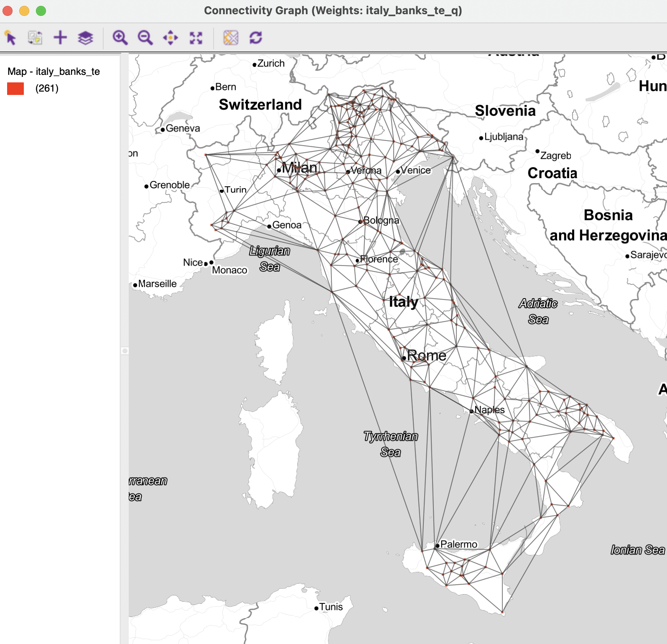Activate the Pan four-arrow tool
The image size is (667, 644).
[x=171, y=38]
